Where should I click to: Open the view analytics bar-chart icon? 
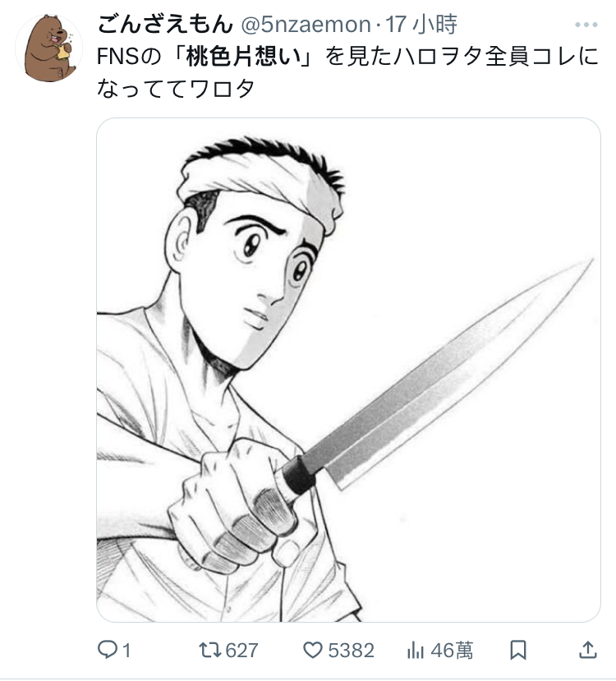tap(416, 650)
